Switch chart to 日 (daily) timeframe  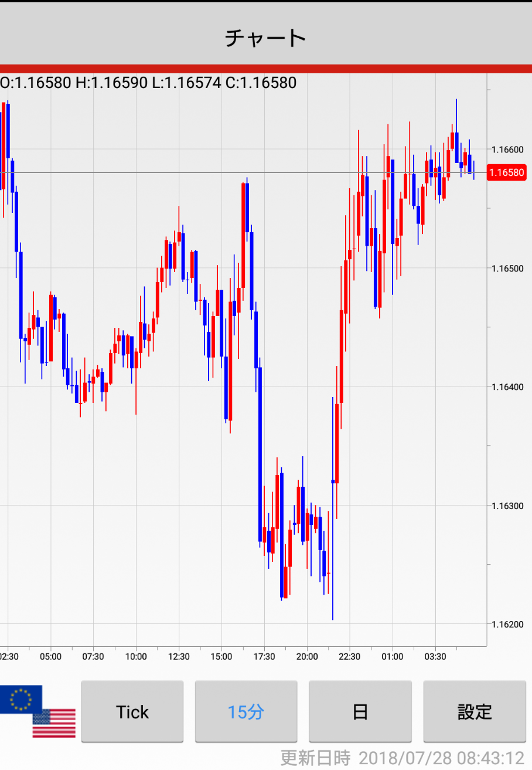(360, 712)
